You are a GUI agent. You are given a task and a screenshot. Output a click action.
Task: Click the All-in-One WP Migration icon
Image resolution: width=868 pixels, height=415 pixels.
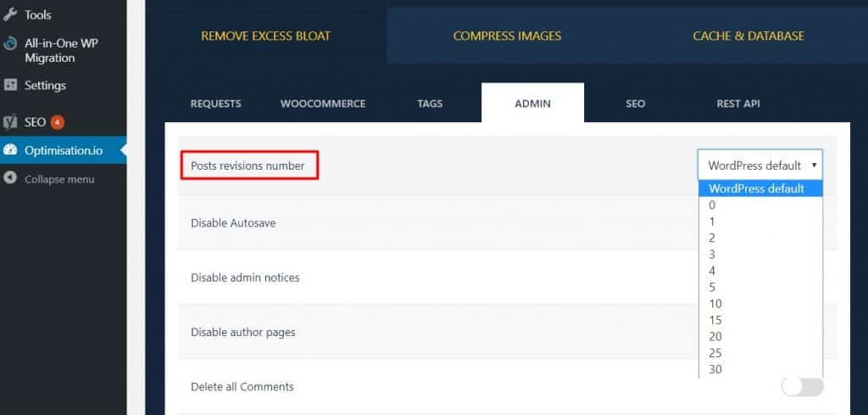coord(10,44)
